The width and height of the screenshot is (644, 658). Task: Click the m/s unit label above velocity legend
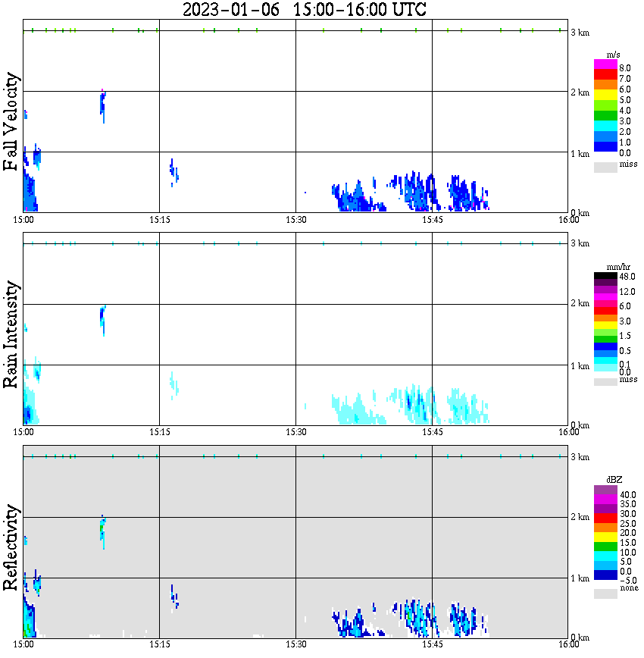click(x=613, y=55)
